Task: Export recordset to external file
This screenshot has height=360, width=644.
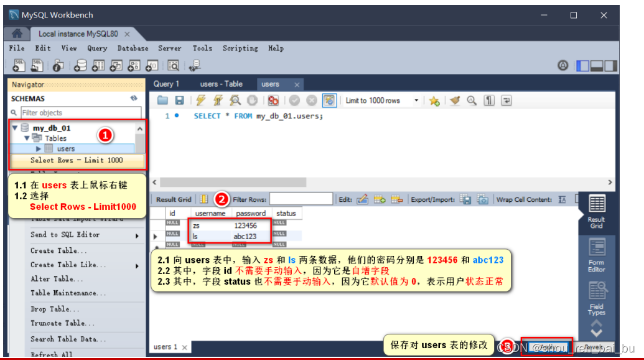Action: tap(465, 200)
